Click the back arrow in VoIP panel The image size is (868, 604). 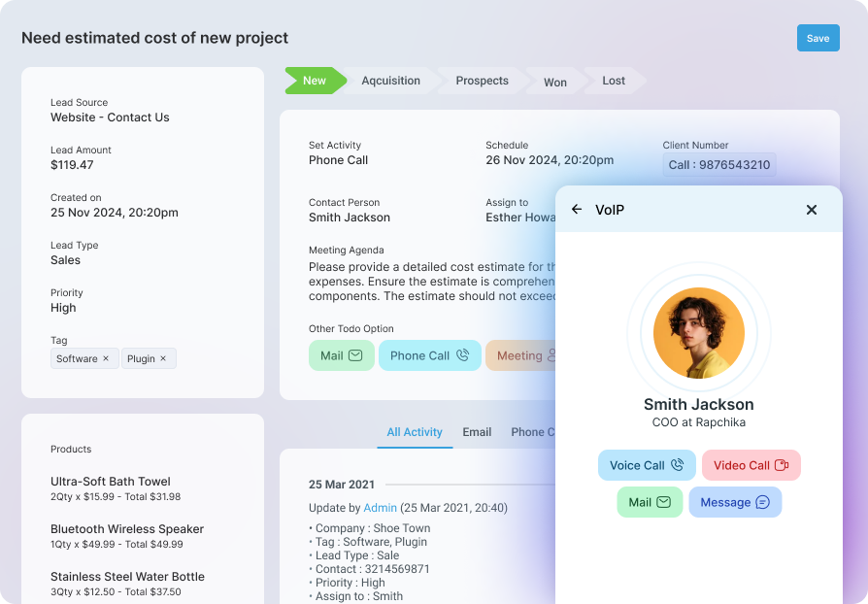pyautogui.click(x=577, y=210)
